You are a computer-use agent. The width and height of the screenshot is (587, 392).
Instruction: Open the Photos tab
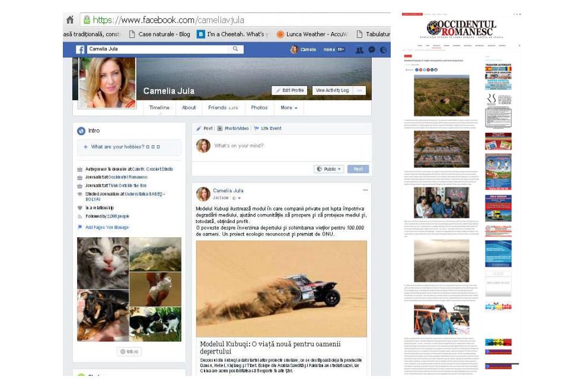259,107
